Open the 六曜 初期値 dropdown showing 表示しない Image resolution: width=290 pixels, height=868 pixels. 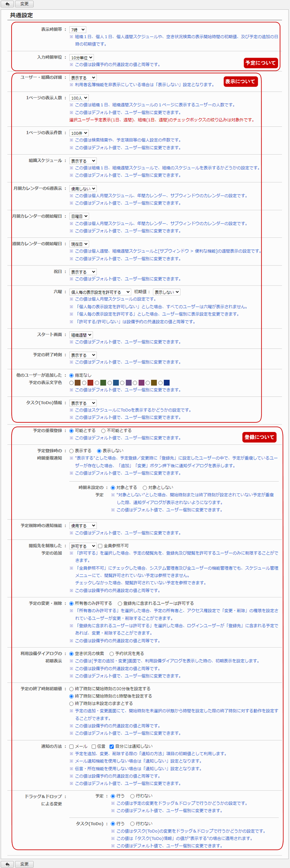click(x=167, y=292)
